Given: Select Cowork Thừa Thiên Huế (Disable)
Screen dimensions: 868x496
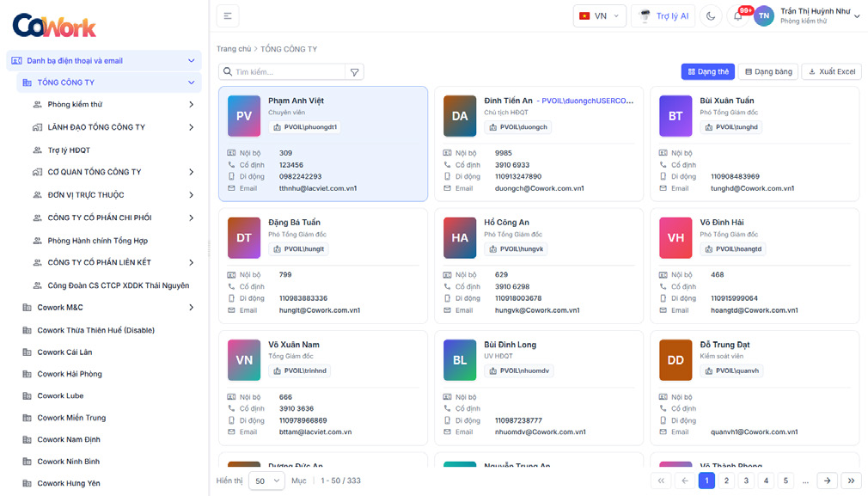Looking at the screenshot, I should click(95, 330).
